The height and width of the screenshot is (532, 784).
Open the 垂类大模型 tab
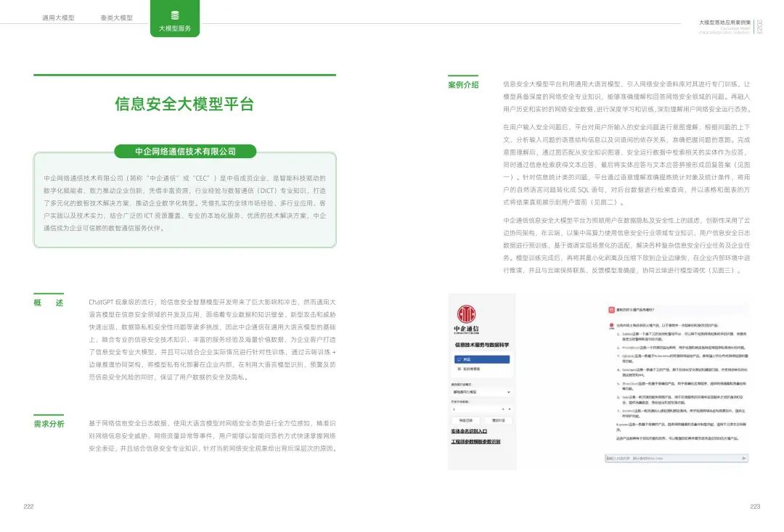point(116,18)
